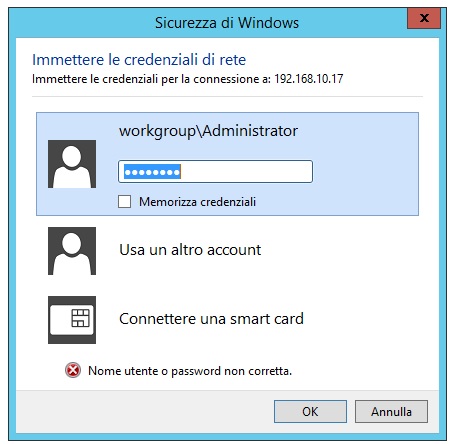Confirm credentials with the OK button
Image resolution: width=454 pixels, height=444 pixels.
click(310, 412)
